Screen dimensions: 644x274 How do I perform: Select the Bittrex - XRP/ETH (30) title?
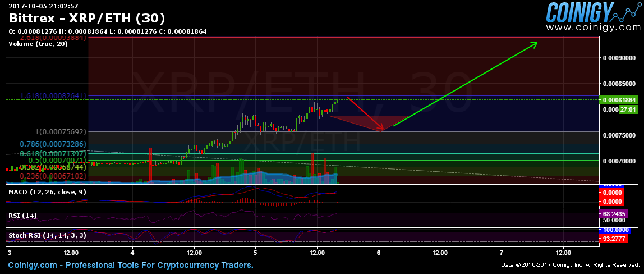[x=87, y=18]
